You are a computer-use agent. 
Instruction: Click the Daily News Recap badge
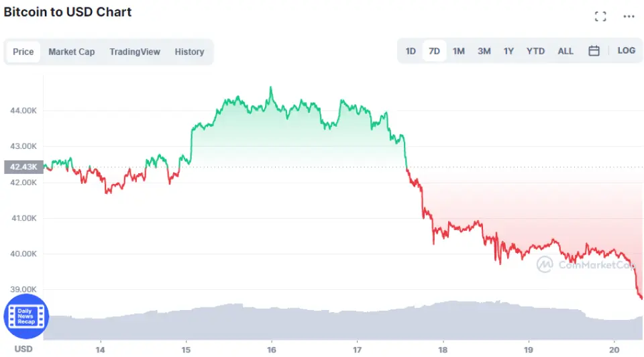point(26,316)
